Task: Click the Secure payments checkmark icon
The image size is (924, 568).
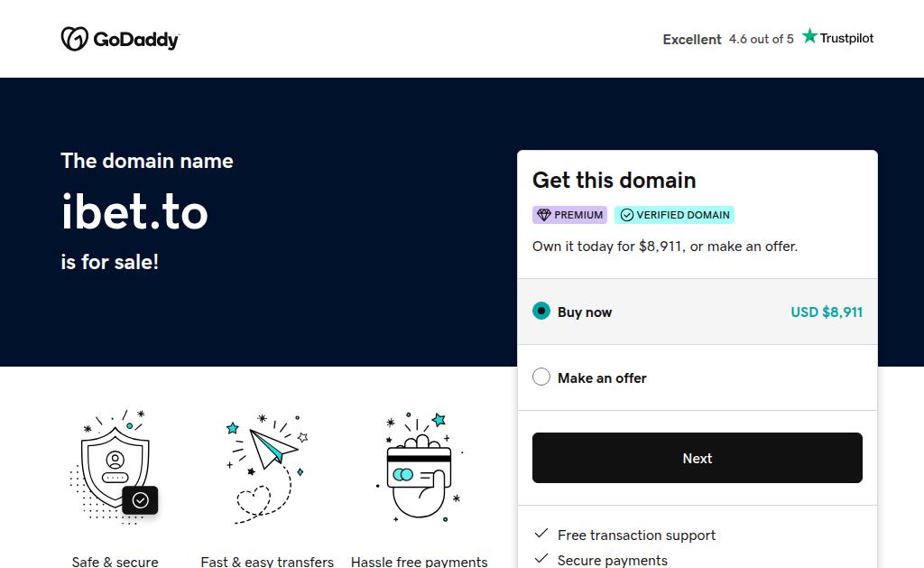Action: pyautogui.click(x=541, y=560)
